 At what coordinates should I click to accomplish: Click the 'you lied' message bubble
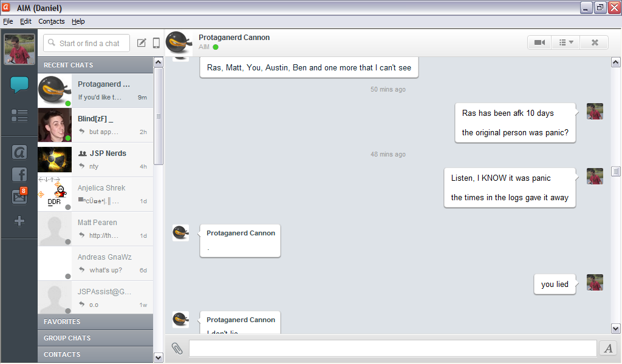point(555,285)
